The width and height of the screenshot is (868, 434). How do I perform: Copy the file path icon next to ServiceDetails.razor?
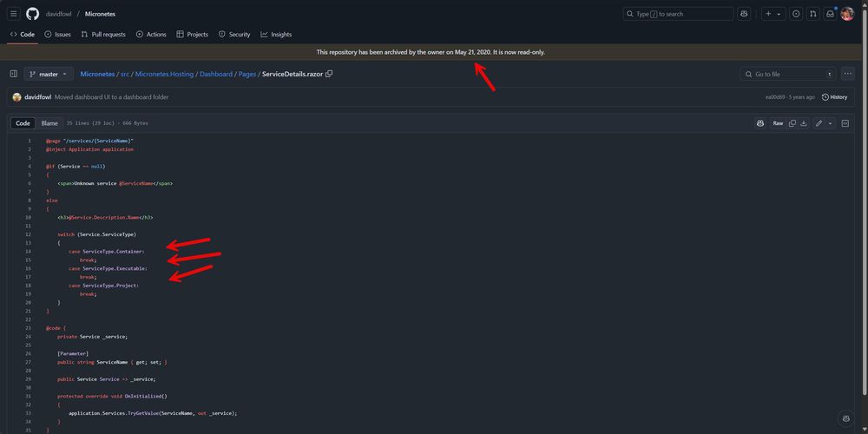(329, 74)
